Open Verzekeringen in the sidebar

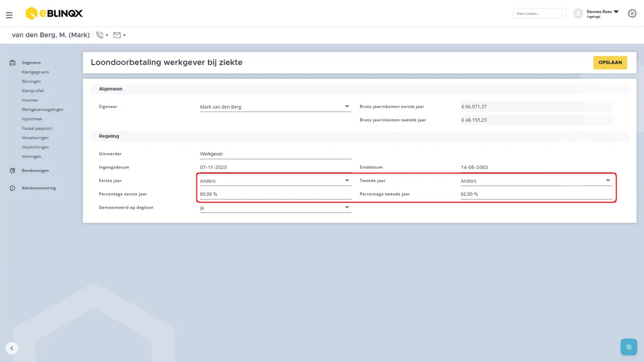35,138
